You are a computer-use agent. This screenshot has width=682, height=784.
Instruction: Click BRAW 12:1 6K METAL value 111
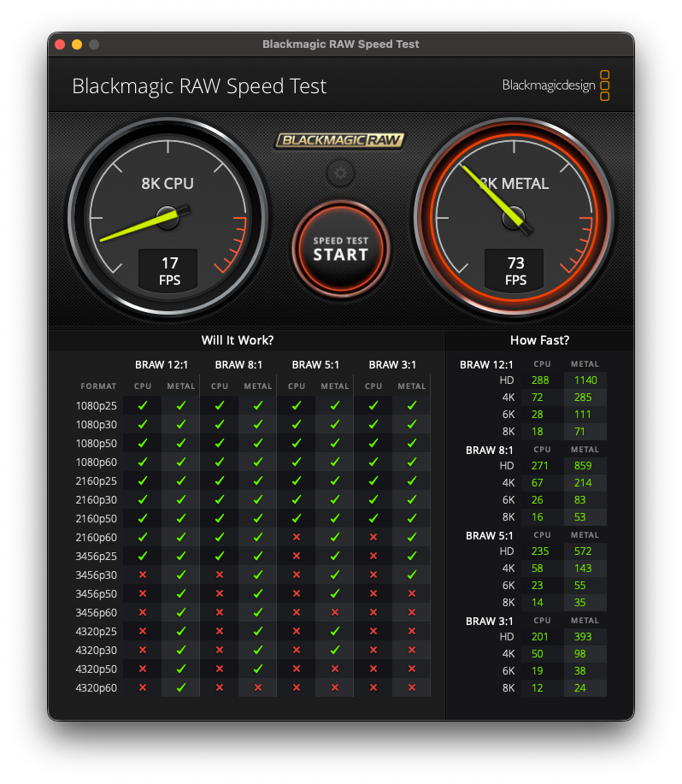(x=583, y=415)
